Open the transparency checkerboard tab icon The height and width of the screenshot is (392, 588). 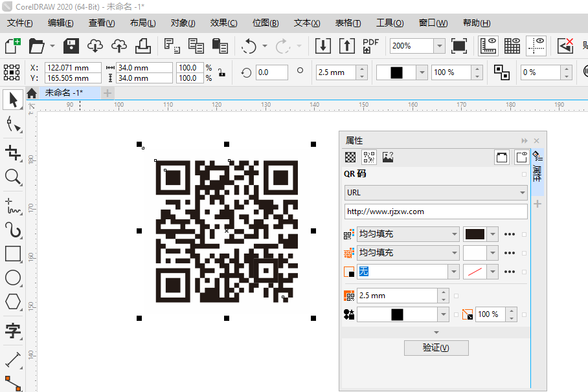click(350, 157)
